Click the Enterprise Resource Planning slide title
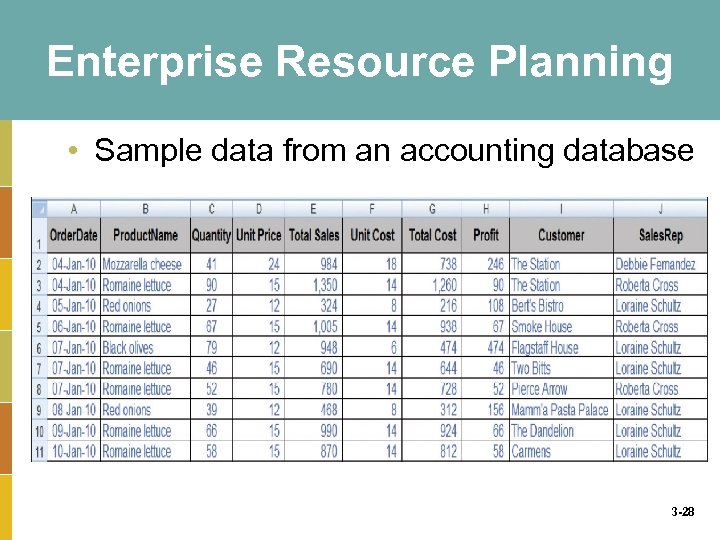 tap(360, 62)
